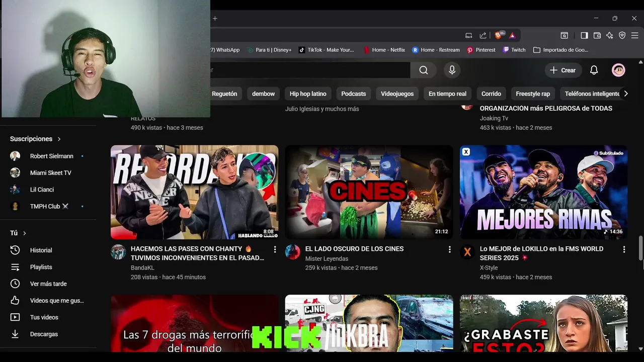Open the WhatsApp bookmark
The height and width of the screenshot is (362, 644).
[x=224, y=50]
